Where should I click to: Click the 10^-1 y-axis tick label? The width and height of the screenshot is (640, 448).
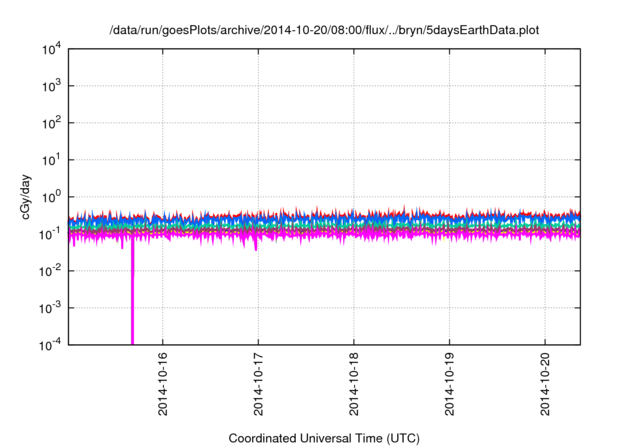[48, 233]
